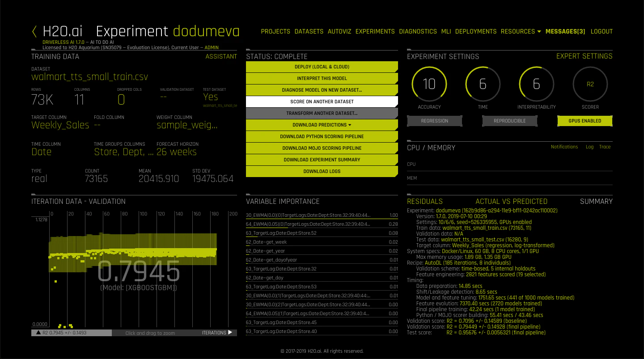Click the Logout link
The width and height of the screenshot is (644, 359).
click(x=602, y=31)
